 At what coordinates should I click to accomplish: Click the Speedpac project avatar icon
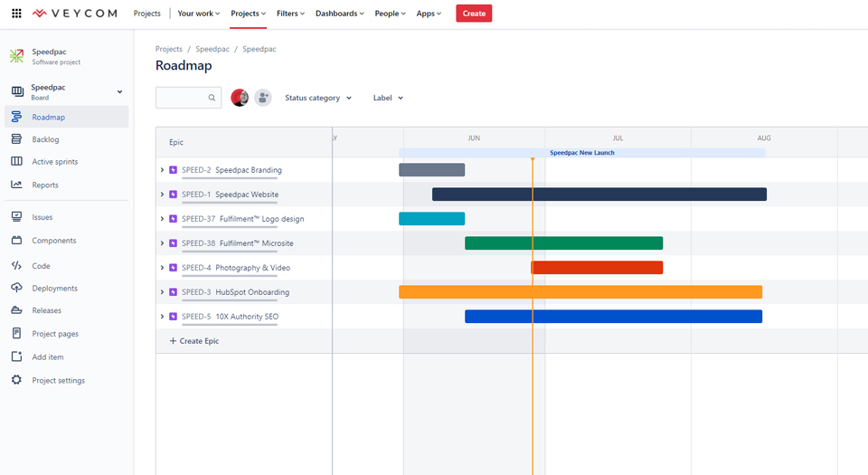click(16, 56)
